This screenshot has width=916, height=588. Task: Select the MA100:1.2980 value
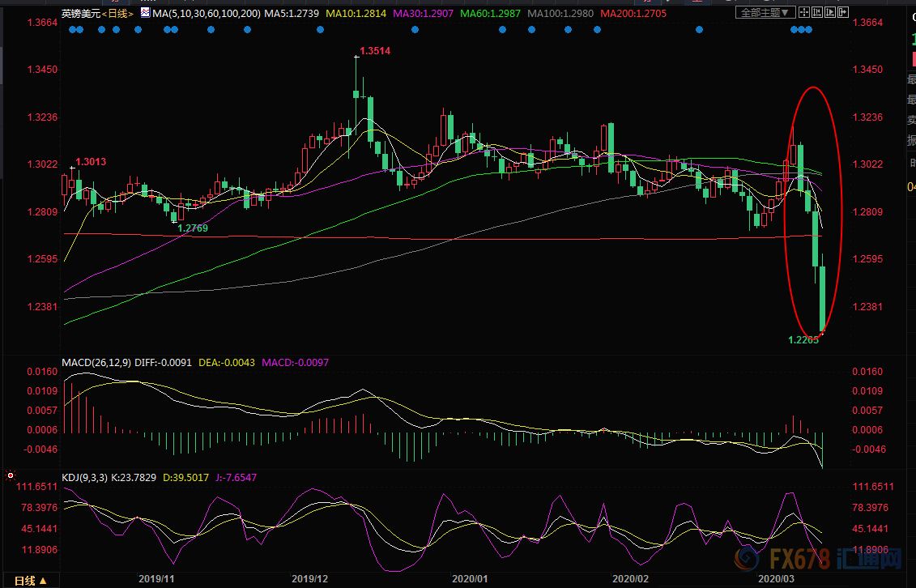560,13
